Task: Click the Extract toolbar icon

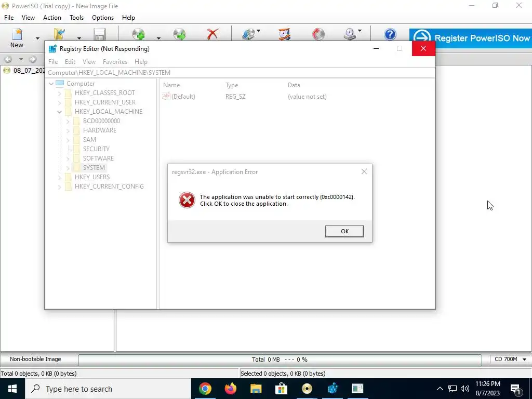Action: click(x=179, y=35)
